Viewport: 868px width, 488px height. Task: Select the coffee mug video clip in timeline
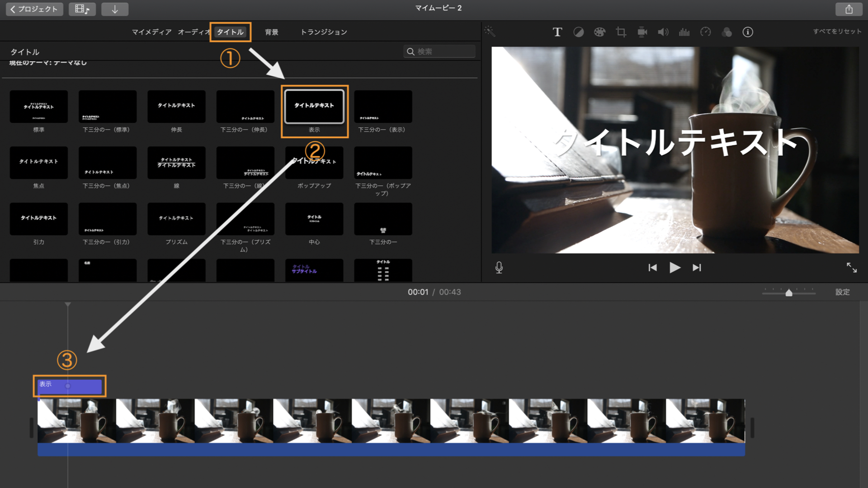click(x=391, y=421)
